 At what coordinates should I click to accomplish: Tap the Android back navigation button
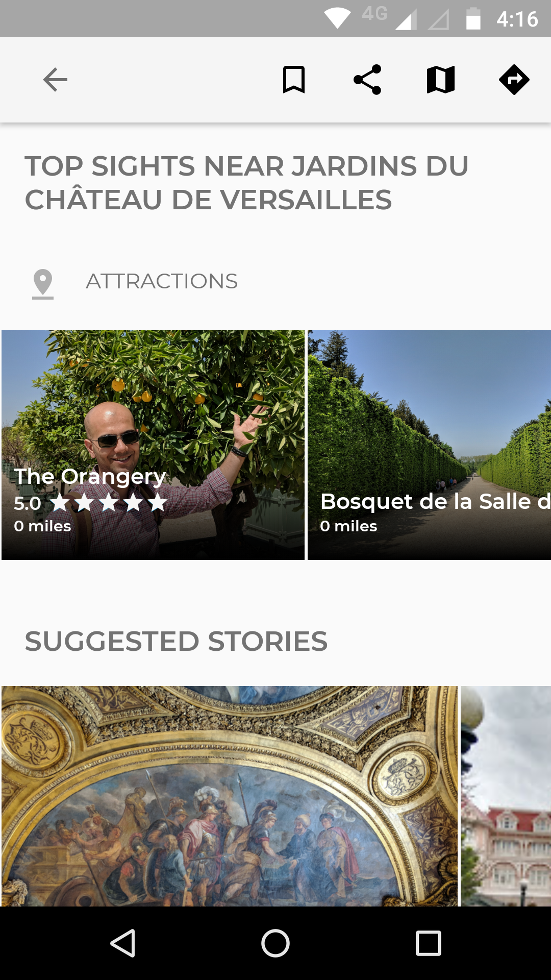coord(122,943)
